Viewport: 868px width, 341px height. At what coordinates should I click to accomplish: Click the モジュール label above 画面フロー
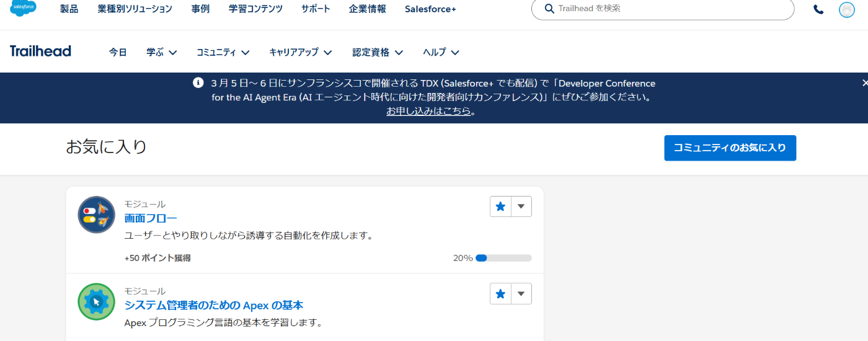point(145,204)
